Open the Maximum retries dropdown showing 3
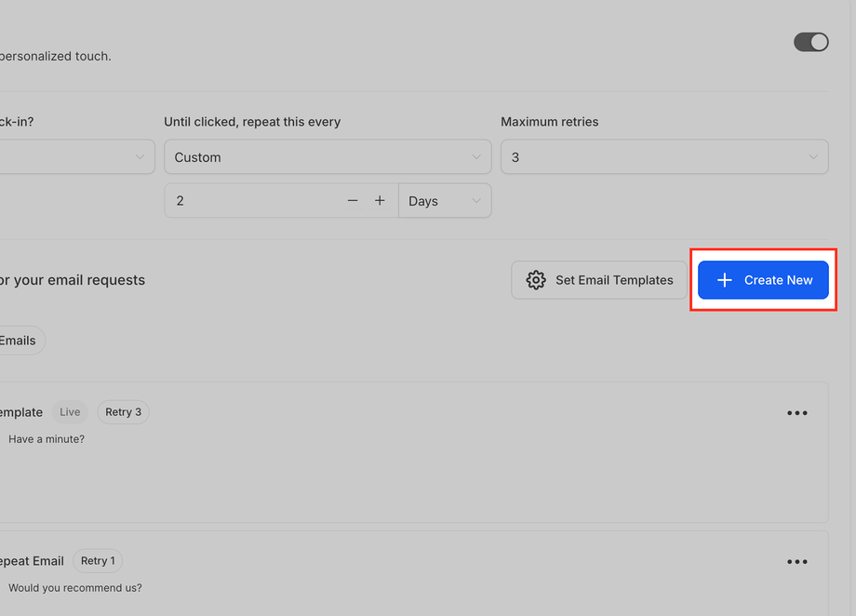Viewport: 856px width, 616px height. (664, 157)
